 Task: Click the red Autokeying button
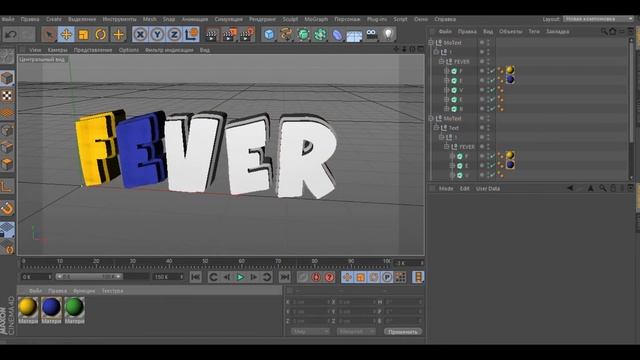(x=316, y=277)
